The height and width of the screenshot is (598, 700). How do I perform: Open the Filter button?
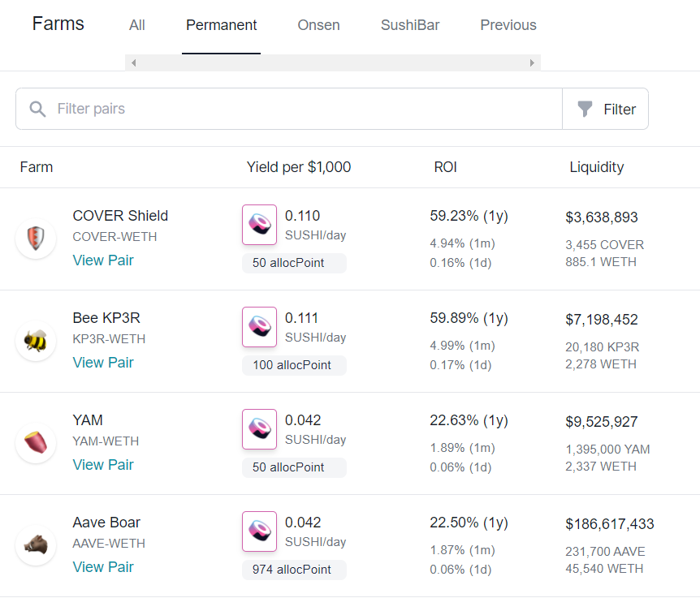pyautogui.click(x=605, y=109)
